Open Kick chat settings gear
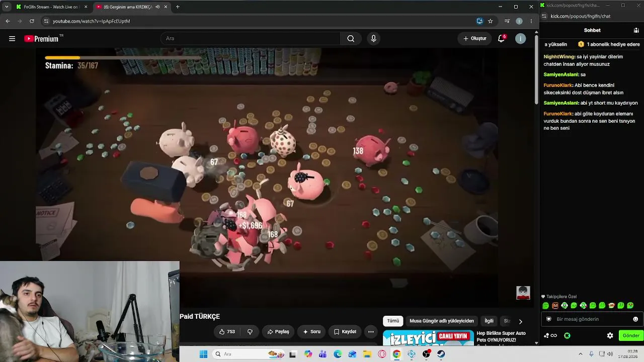Screen dimensions: 644x362 coord(610,336)
